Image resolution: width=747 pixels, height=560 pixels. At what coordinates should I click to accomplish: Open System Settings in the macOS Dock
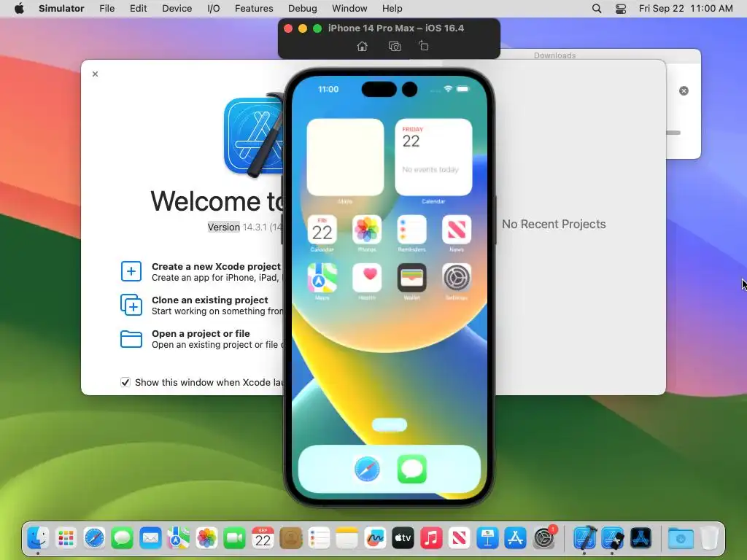click(543, 539)
